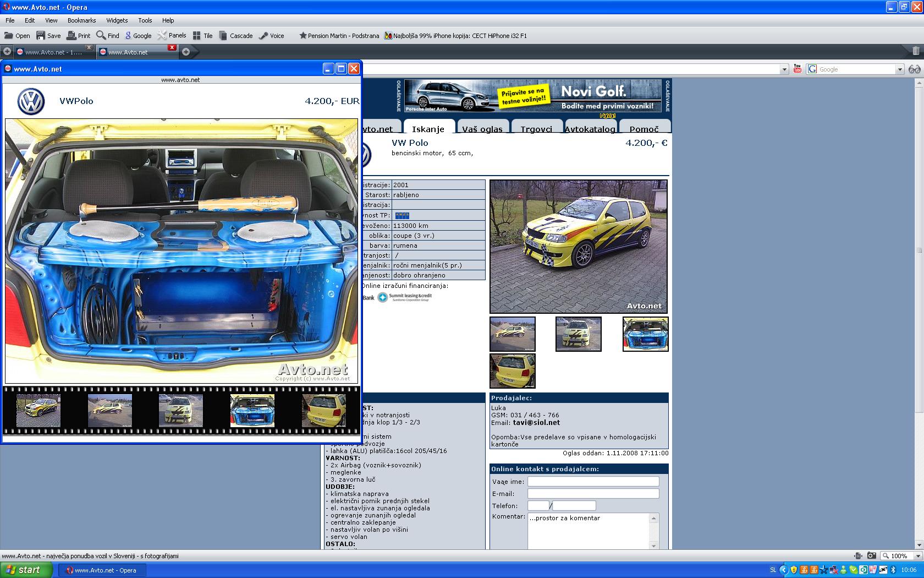Open the Find magnifier tool
This screenshot has height=578, width=924.
108,36
